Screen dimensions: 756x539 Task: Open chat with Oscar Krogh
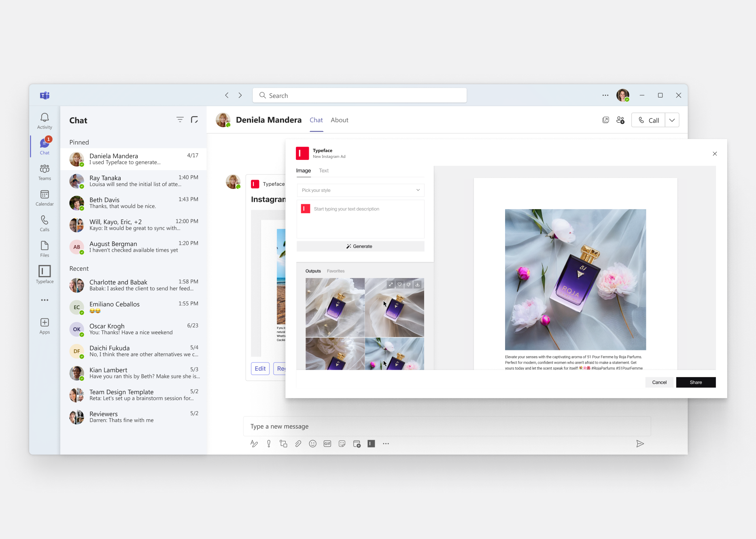[134, 329]
